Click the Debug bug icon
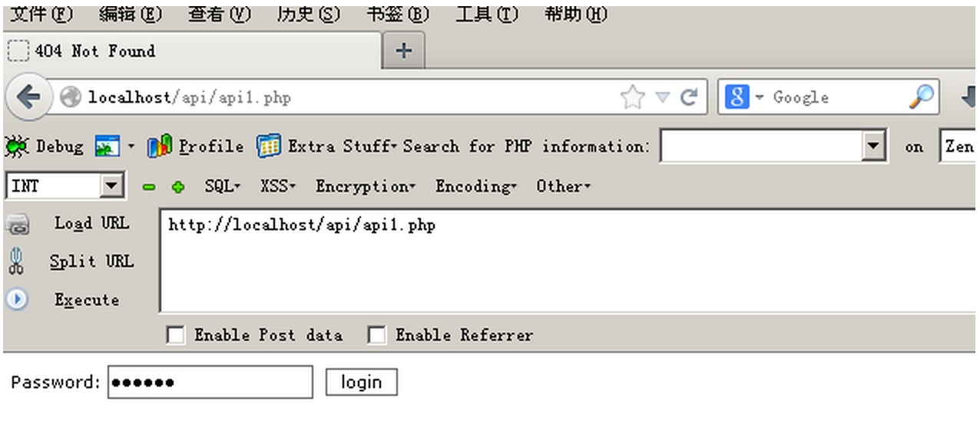The height and width of the screenshot is (425, 980). 15,147
